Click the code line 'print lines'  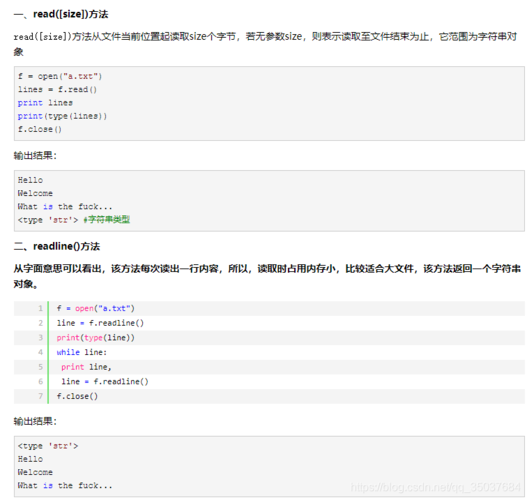(x=45, y=103)
